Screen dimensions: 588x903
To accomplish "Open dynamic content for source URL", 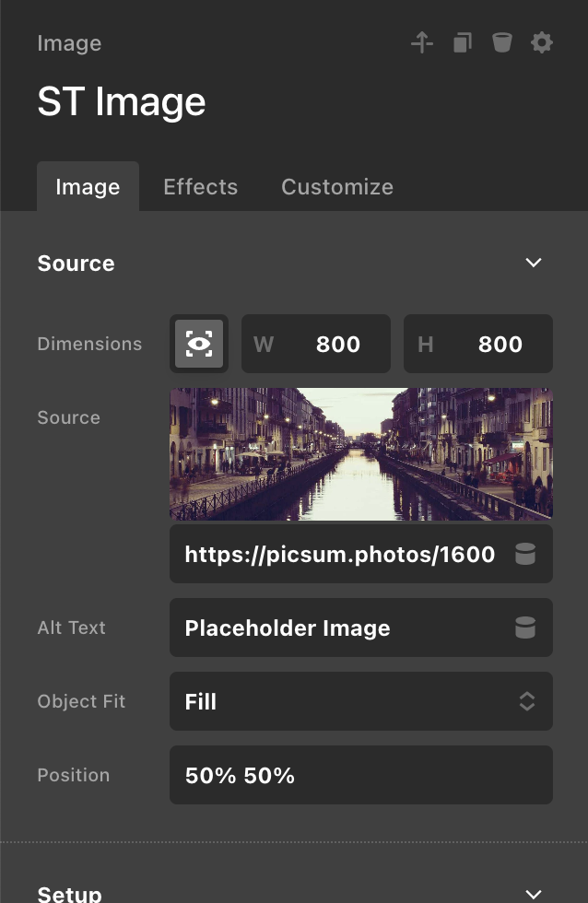I will pos(524,555).
